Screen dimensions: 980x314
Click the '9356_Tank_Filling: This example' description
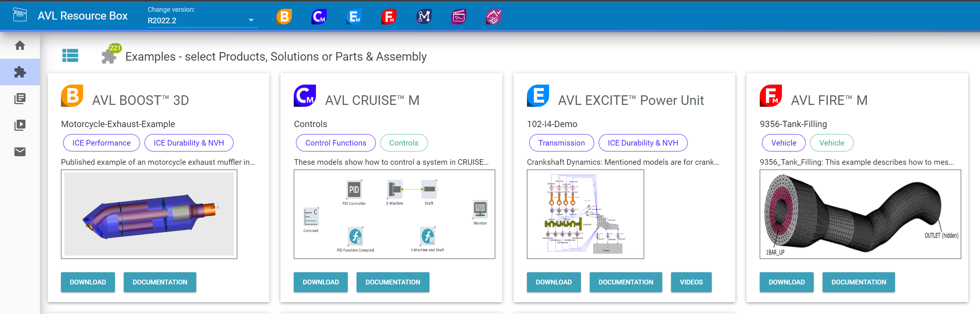point(857,162)
